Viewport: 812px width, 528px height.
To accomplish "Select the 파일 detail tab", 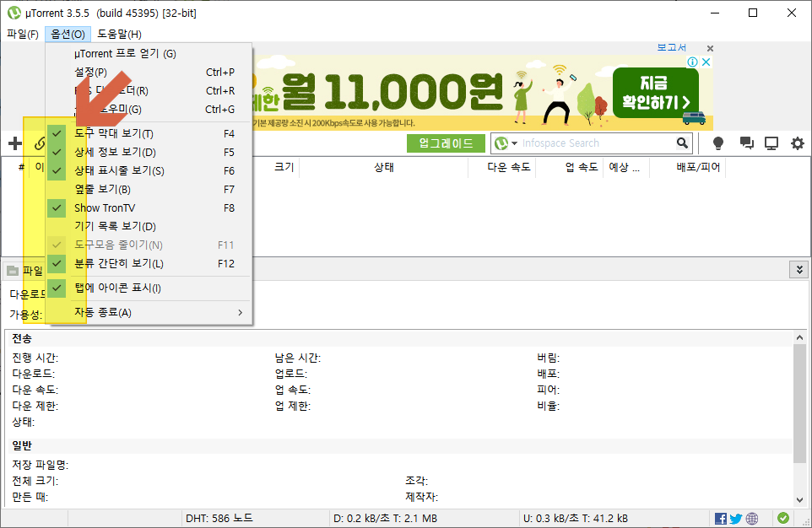I will point(24,271).
